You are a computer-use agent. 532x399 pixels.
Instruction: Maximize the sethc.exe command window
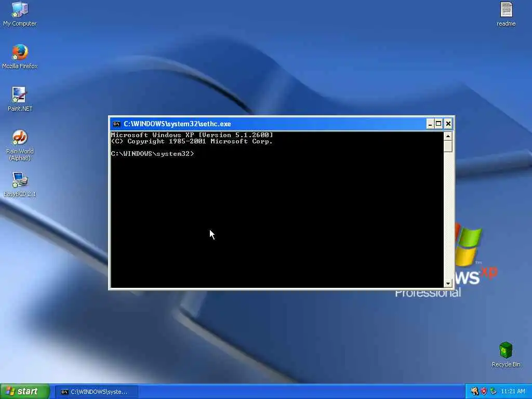tap(438, 124)
